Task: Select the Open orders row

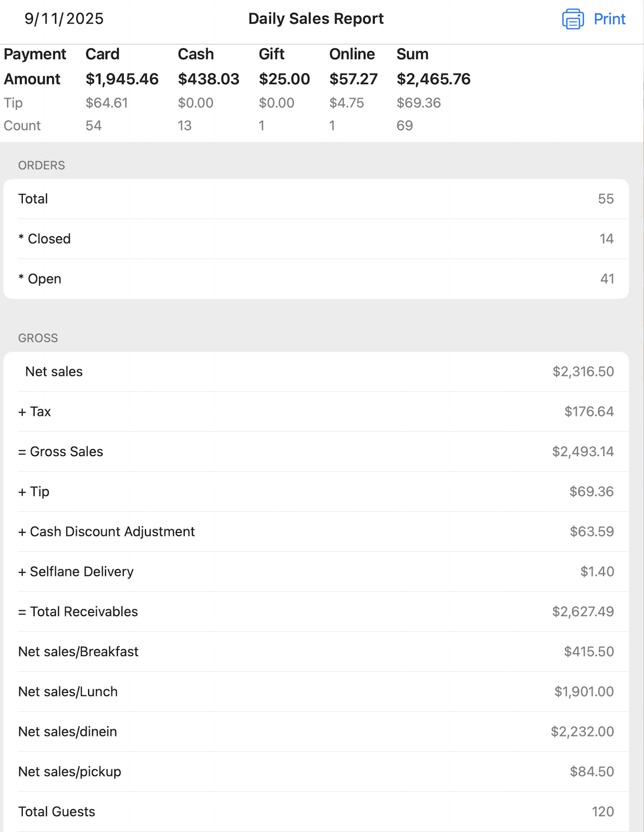Action: click(316, 279)
